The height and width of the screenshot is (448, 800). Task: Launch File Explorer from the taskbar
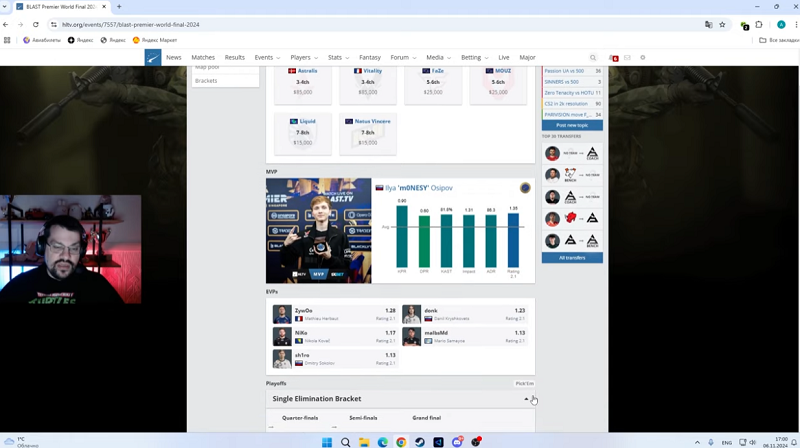pos(364,442)
